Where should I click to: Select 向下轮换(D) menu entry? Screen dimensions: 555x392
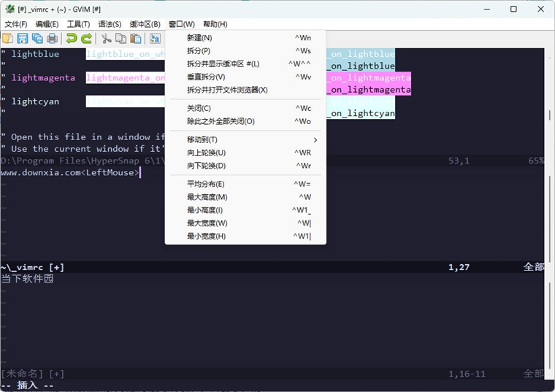245,166
